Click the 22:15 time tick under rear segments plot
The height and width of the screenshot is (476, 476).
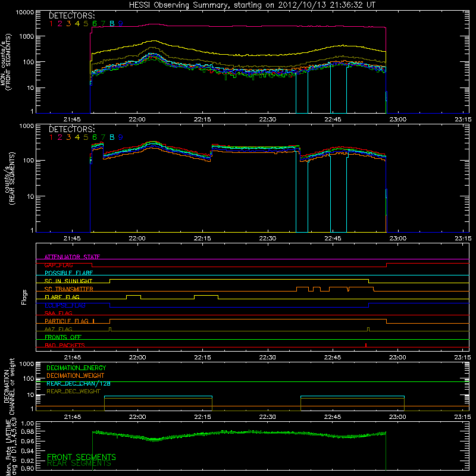point(202,239)
